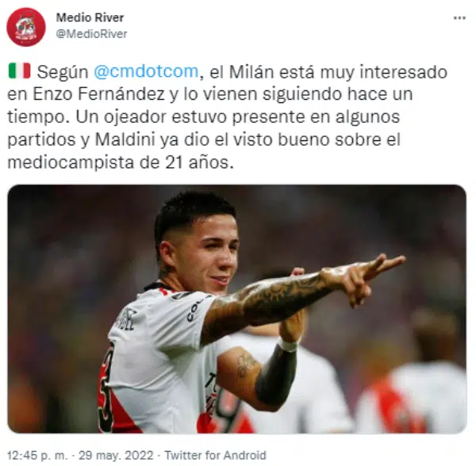This screenshot has height=466, width=476.
Task: Click the word Maldini in the tweet
Action: [125, 139]
